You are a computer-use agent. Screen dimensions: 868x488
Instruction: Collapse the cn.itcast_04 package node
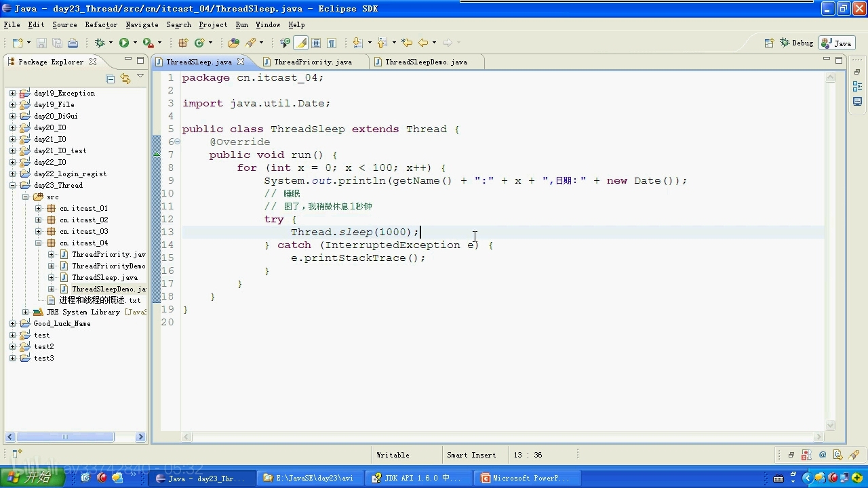click(x=39, y=243)
